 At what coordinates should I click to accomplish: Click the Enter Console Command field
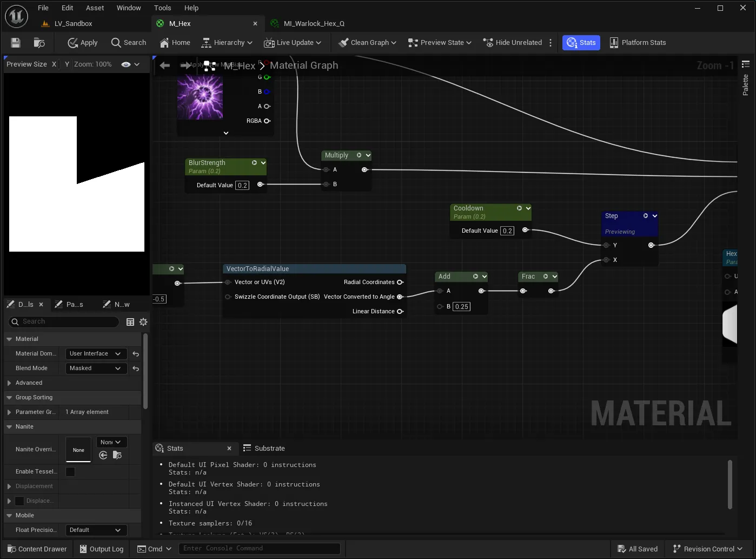tap(260, 549)
